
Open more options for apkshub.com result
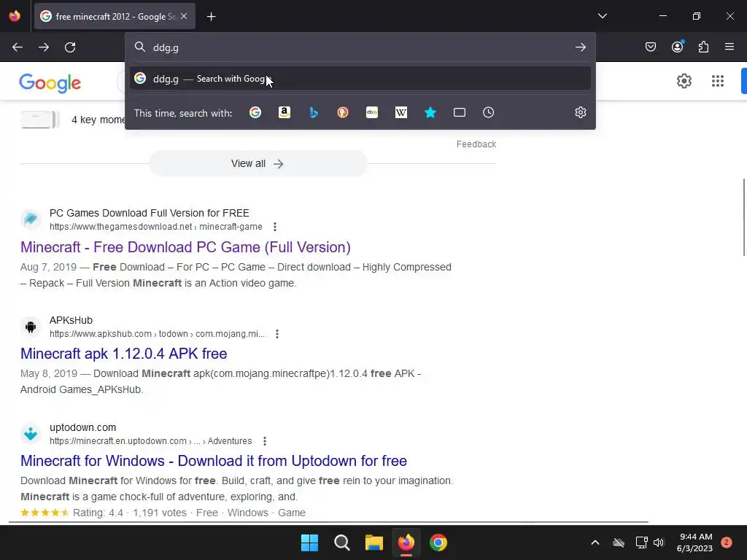[276, 334]
